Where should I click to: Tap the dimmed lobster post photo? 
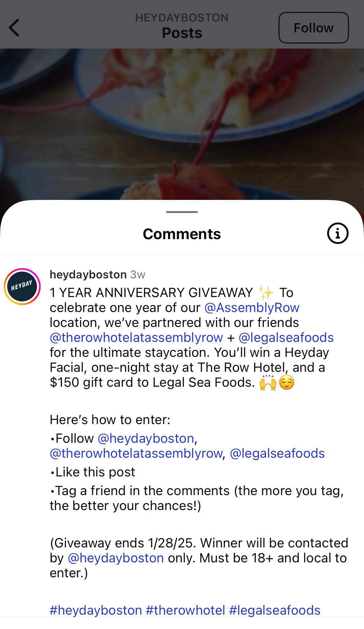(x=182, y=125)
